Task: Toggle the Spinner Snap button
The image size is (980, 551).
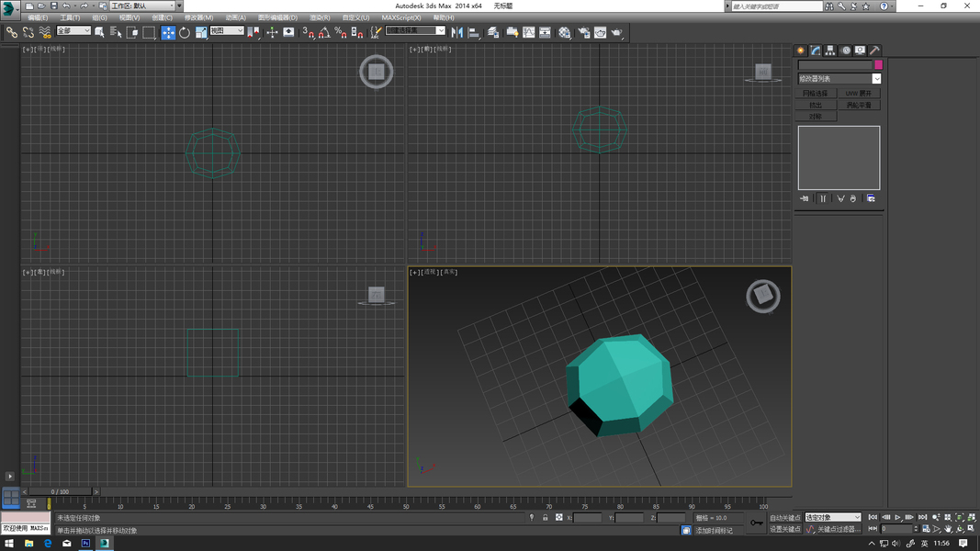Action: click(357, 32)
